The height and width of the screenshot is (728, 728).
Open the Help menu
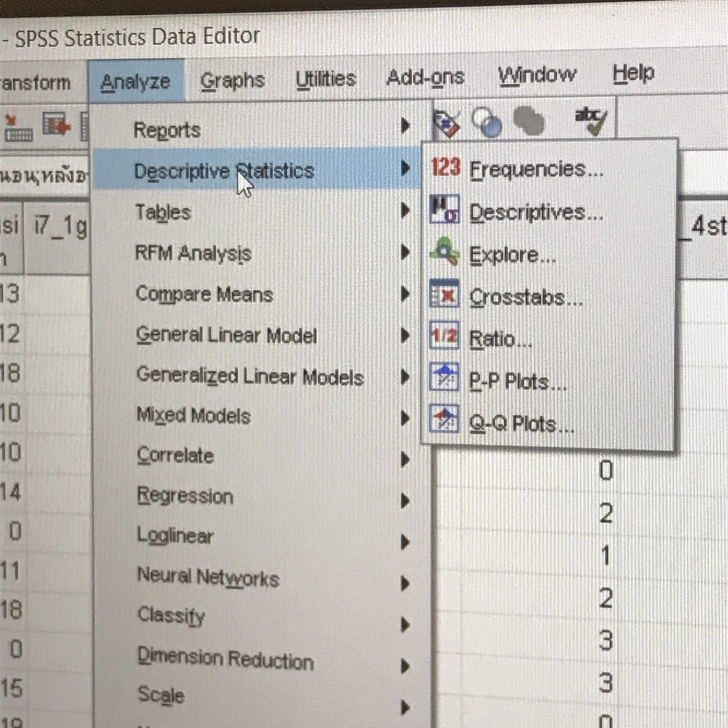coord(633,73)
